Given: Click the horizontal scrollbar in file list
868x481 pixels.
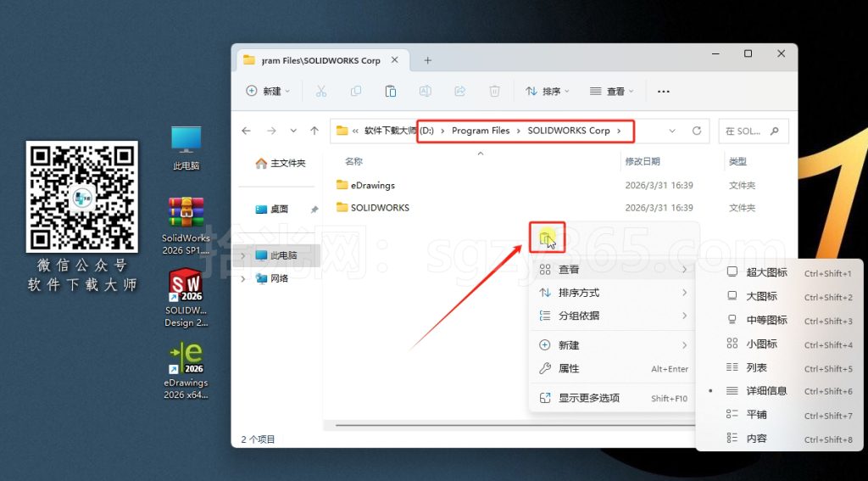Looking at the screenshot, I should tap(515, 426).
